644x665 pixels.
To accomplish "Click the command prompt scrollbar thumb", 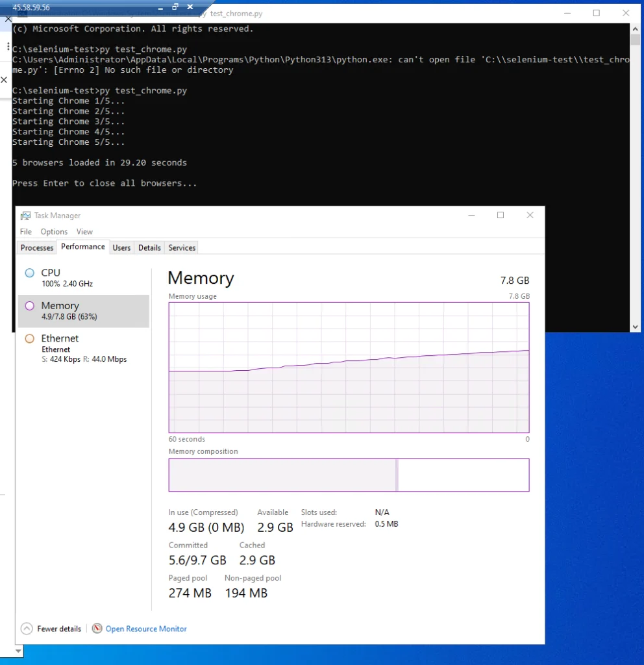I will click(x=635, y=40).
